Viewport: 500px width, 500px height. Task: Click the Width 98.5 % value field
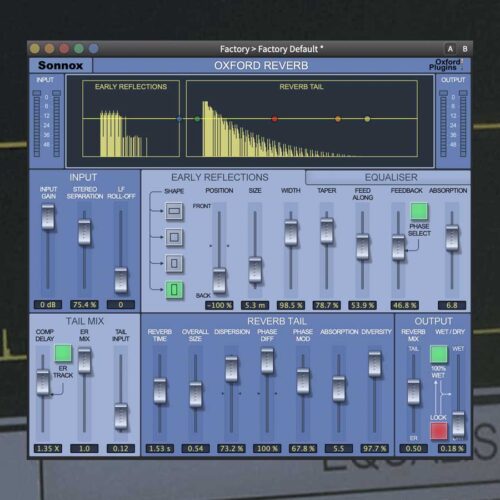pos(291,305)
